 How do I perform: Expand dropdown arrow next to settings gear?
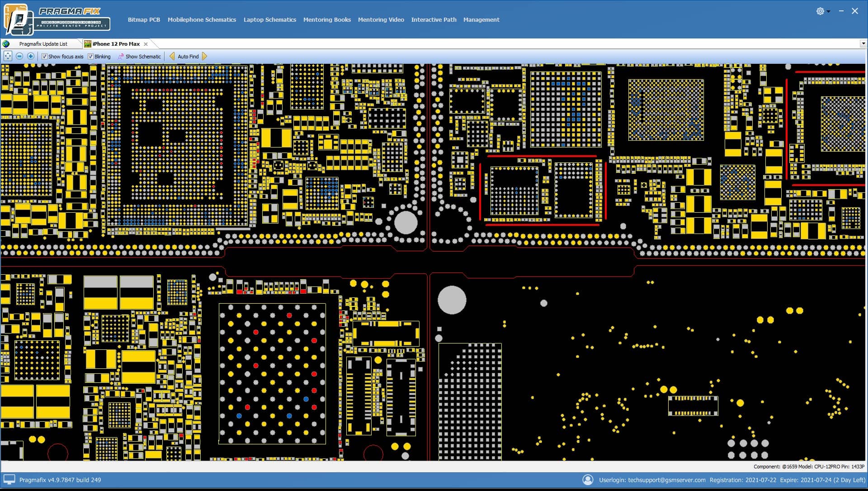click(829, 12)
